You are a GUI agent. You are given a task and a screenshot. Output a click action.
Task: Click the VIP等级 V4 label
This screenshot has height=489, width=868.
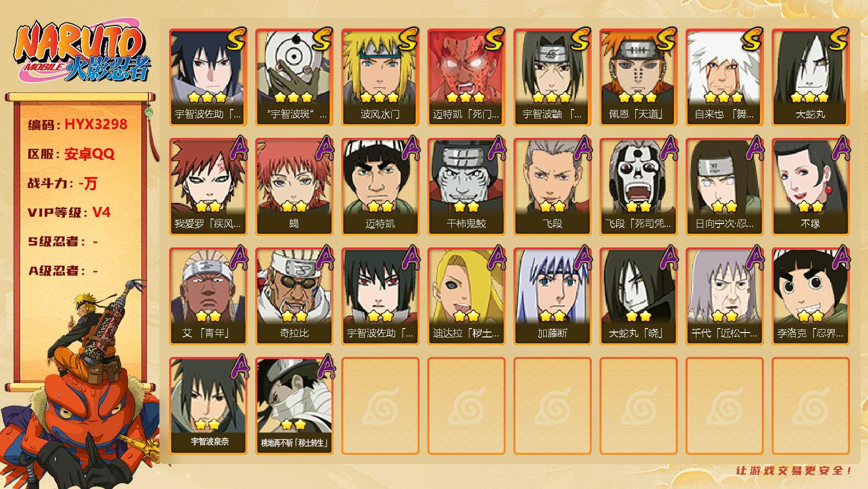(69, 212)
